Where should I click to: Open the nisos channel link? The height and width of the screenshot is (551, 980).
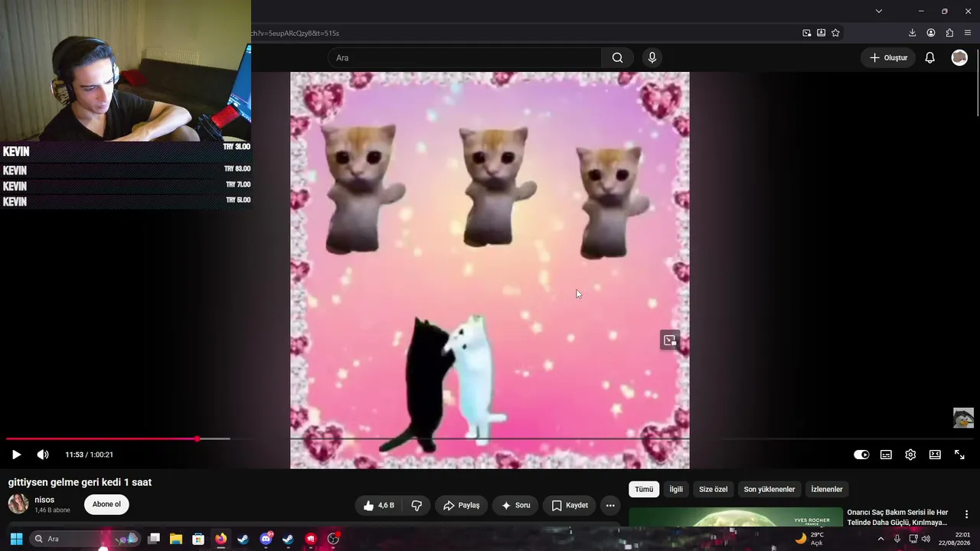[44, 500]
